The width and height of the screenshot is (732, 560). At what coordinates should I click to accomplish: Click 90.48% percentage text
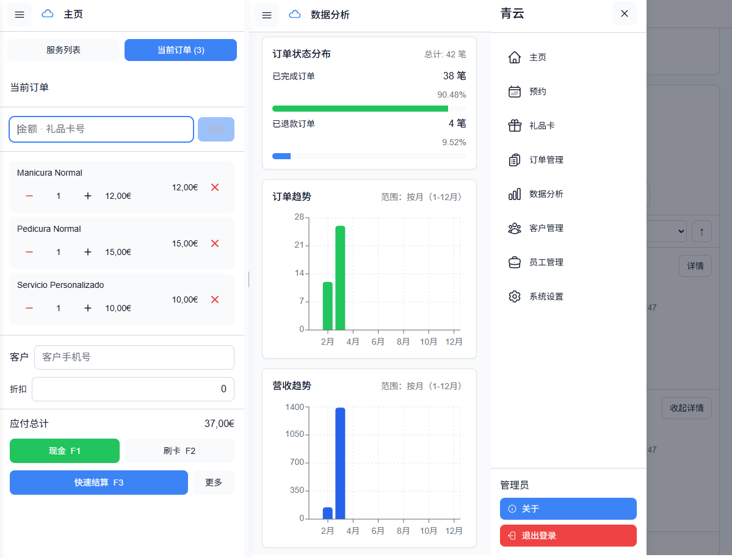451,95
